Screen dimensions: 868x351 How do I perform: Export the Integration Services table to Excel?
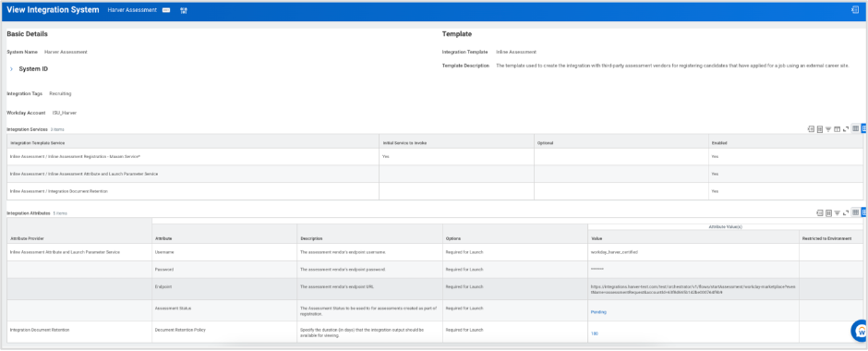pos(811,129)
